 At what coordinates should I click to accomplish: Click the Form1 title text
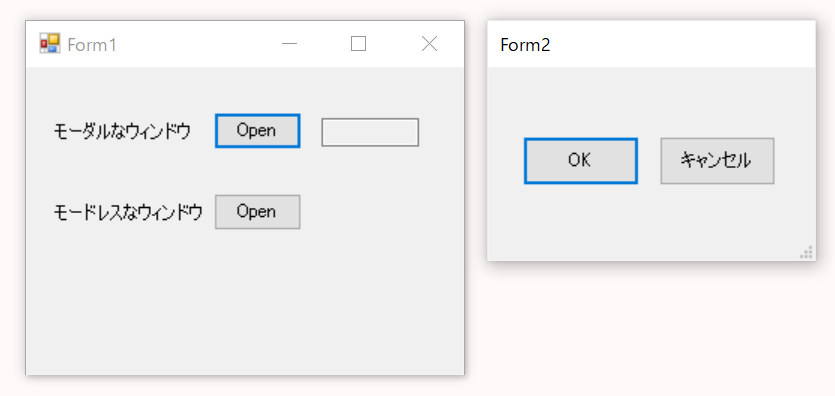pos(92,45)
